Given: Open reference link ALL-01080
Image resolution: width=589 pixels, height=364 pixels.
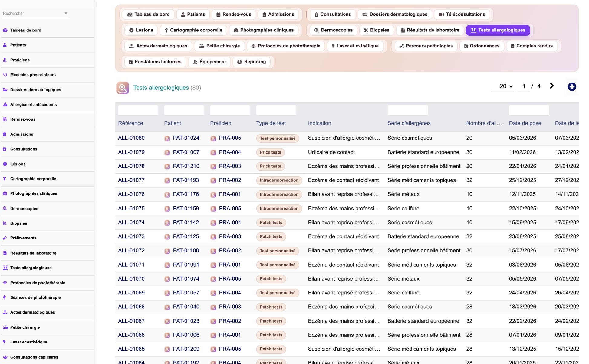Looking at the screenshot, I should [131, 138].
